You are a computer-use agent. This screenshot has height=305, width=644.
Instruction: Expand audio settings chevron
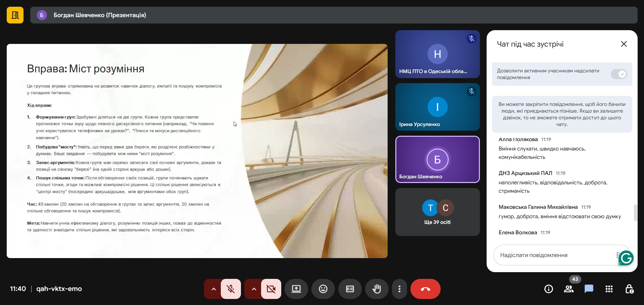tap(213, 289)
